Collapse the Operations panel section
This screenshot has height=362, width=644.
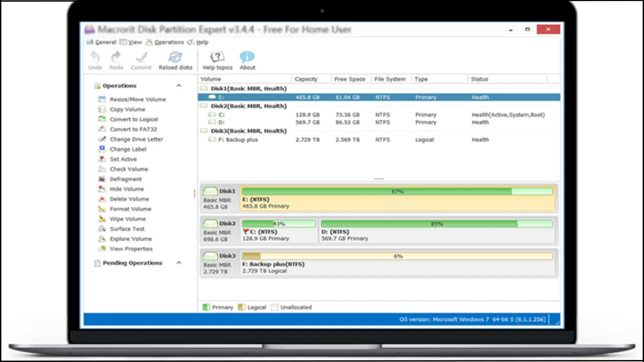pos(179,85)
